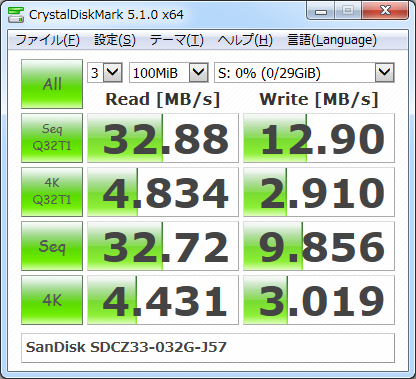Click the CrystalDiskMark title bar app icon
416x379 pixels.
pyautogui.click(x=16, y=14)
